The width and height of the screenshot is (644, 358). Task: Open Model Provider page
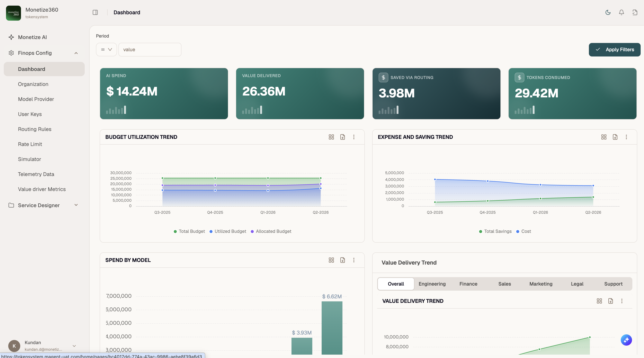click(x=44, y=99)
